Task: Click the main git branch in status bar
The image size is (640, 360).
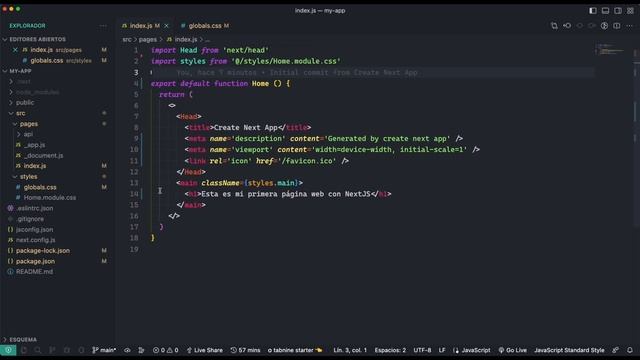Action: [x=104, y=350]
